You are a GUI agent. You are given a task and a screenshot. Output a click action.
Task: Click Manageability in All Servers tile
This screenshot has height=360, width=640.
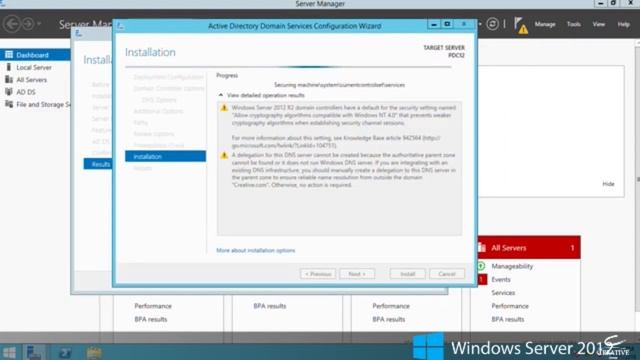tap(512, 266)
